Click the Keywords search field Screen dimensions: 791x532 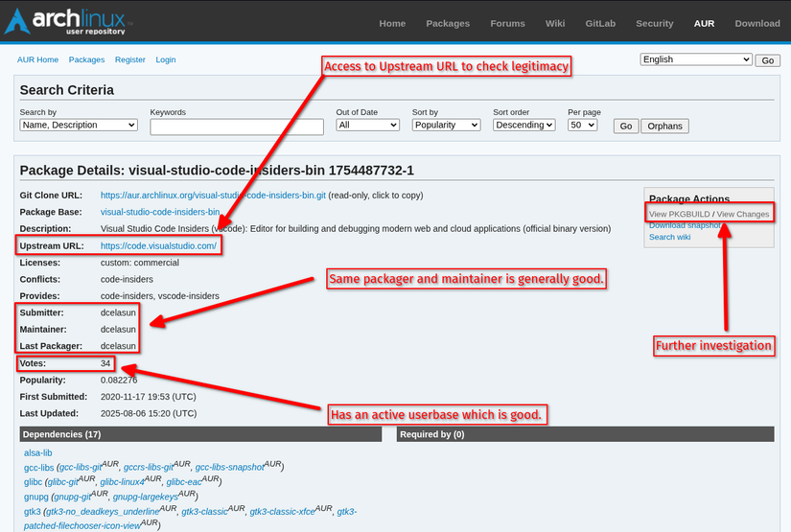pyautogui.click(x=237, y=127)
